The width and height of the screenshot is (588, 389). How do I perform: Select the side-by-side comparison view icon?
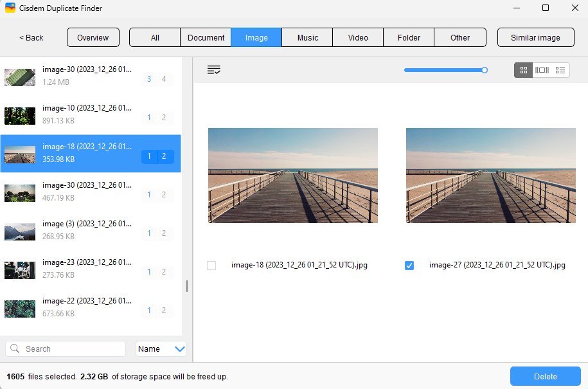[x=541, y=69]
